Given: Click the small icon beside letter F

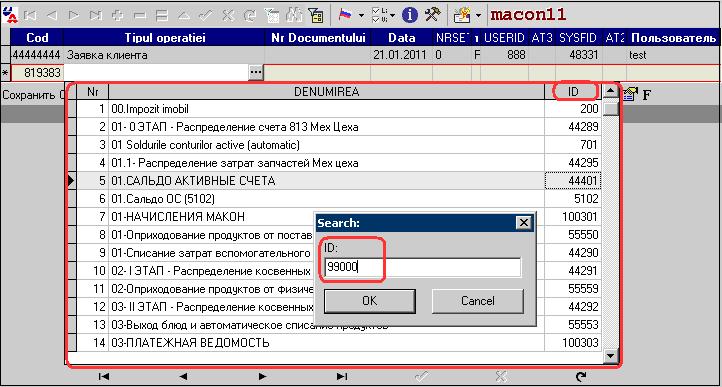Looking at the screenshot, I should (x=630, y=94).
